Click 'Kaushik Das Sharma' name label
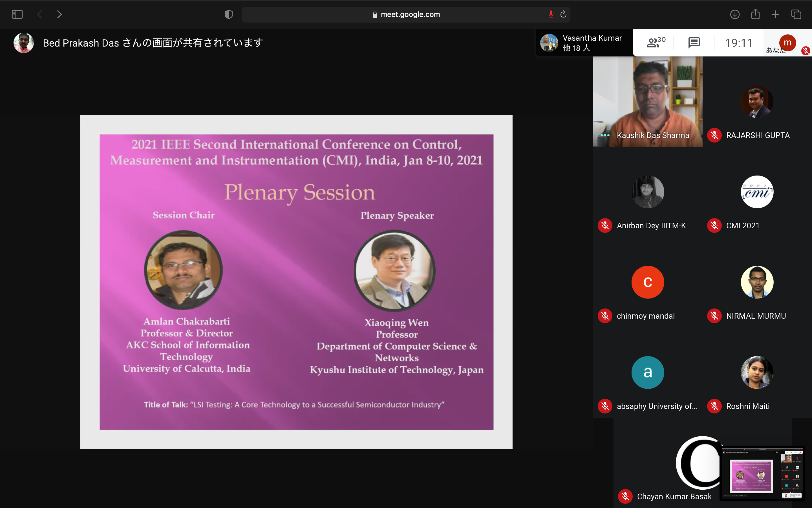 click(x=653, y=135)
